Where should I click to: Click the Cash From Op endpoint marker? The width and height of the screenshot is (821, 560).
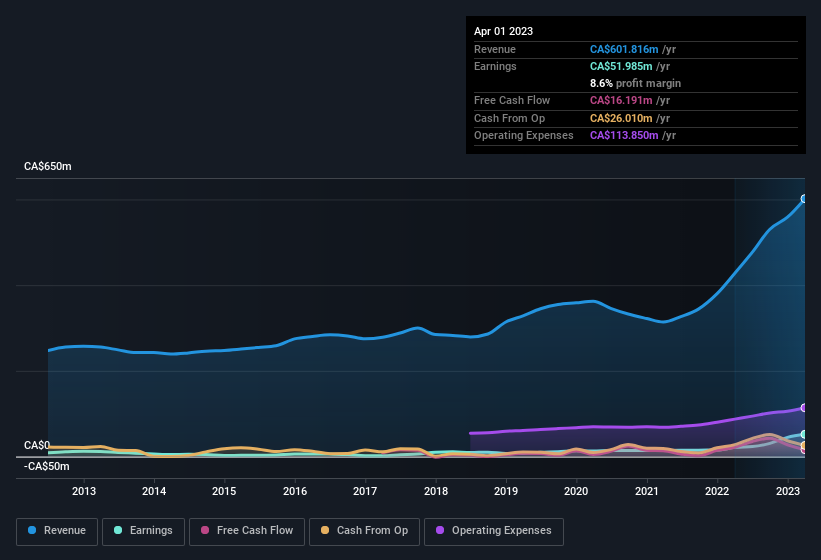[804, 445]
